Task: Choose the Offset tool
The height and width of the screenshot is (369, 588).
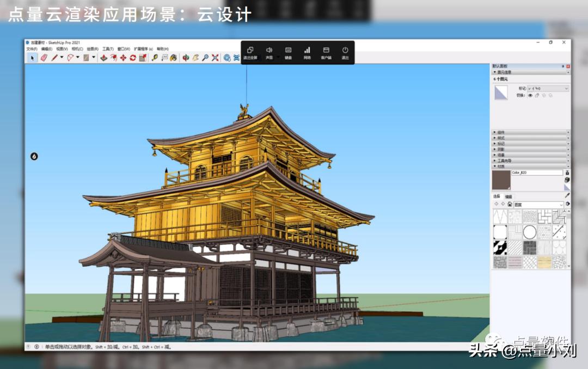Action: [114, 58]
